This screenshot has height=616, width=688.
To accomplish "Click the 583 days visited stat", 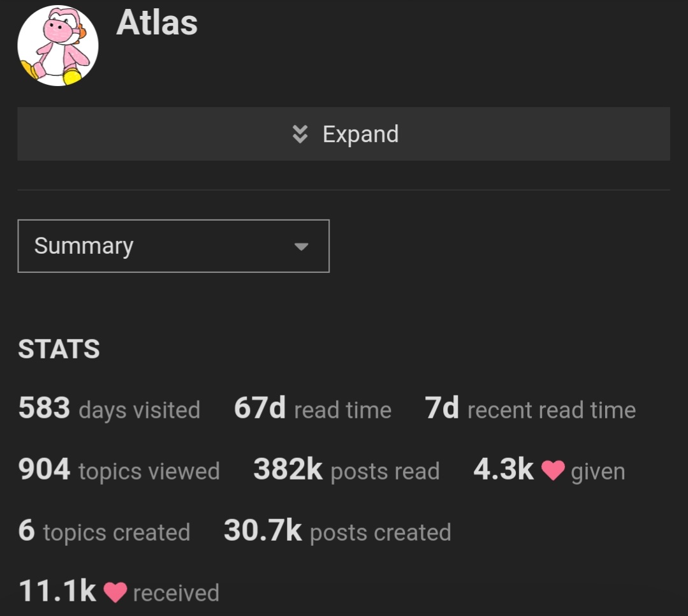I will click(109, 409).
